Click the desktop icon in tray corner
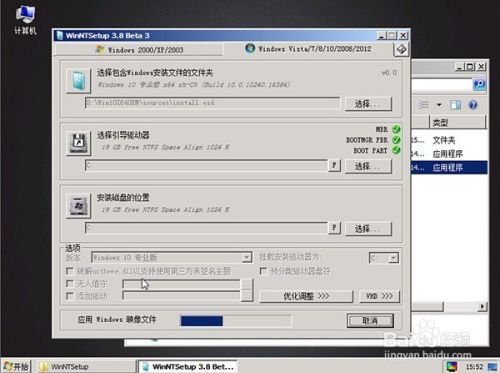The height and width of the screenshot is (373, 500). tap(493, 367)
